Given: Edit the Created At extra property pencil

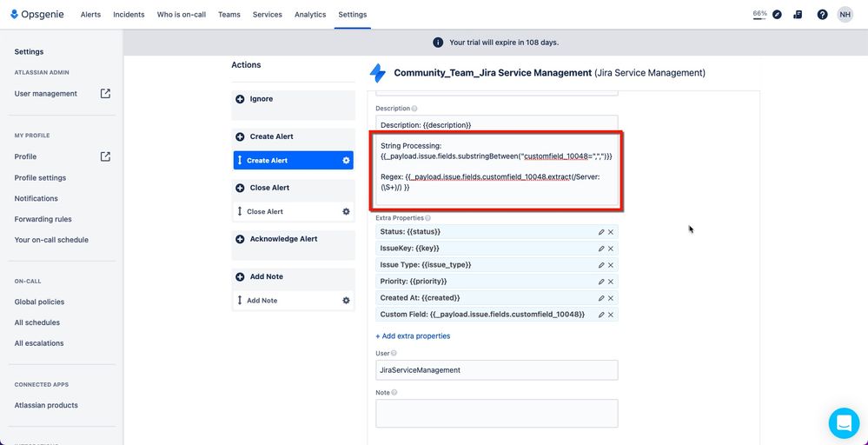Looking at the screenshot, I should (x=601, y=298).
